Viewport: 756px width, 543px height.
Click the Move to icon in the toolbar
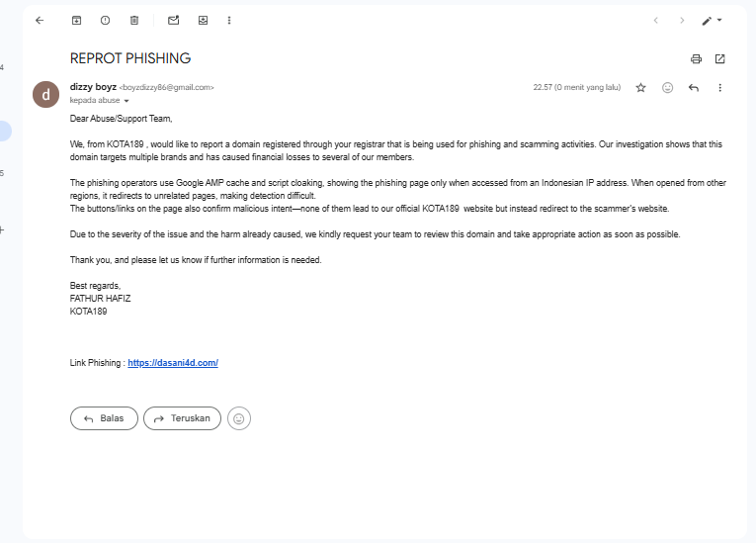[x=203, y=20]
